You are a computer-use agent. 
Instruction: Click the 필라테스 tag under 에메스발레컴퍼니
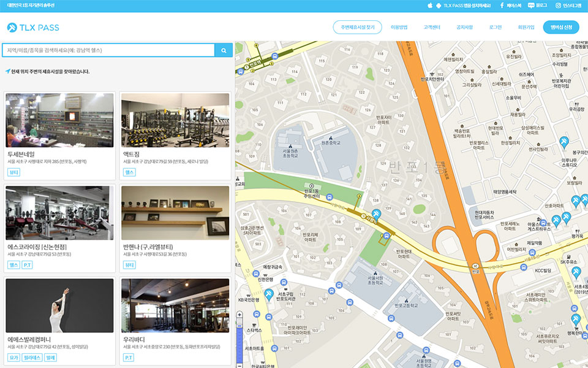[x=32, y=358]
